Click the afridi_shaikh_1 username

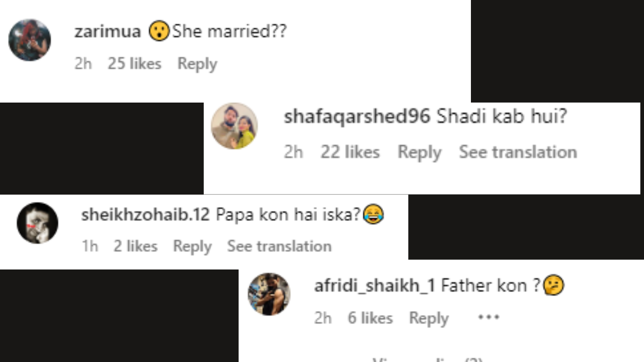(374, 286)
